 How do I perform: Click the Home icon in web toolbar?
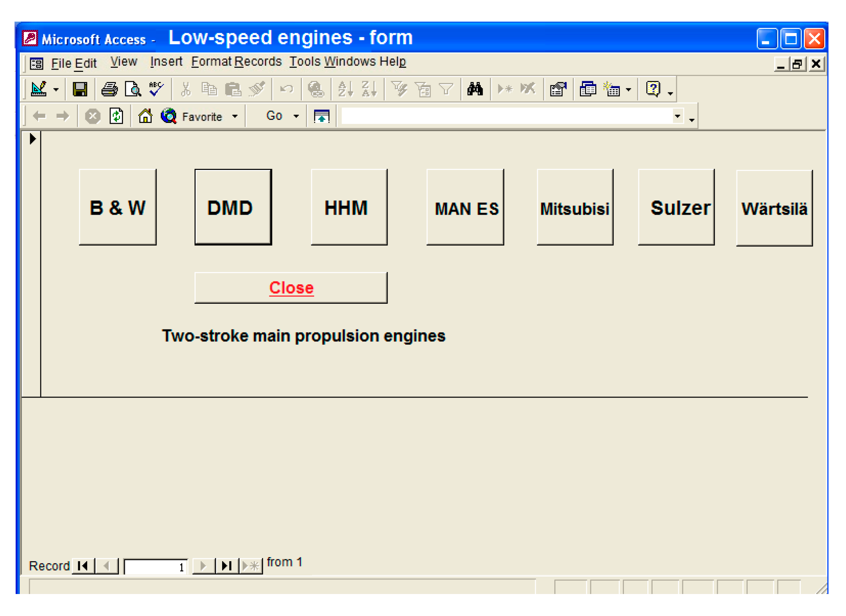pyautogui.click(x=145, y=116)
